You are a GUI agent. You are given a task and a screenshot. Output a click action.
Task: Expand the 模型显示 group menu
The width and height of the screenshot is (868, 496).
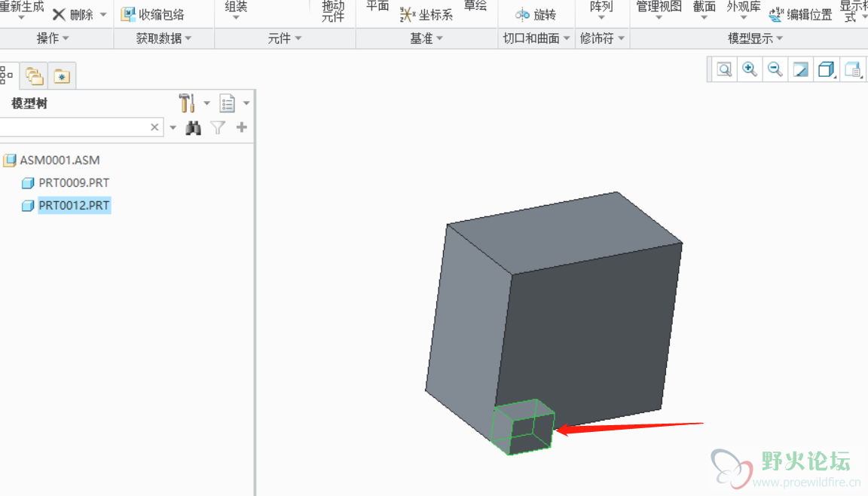pyautogui.click(x=755, y=38)
